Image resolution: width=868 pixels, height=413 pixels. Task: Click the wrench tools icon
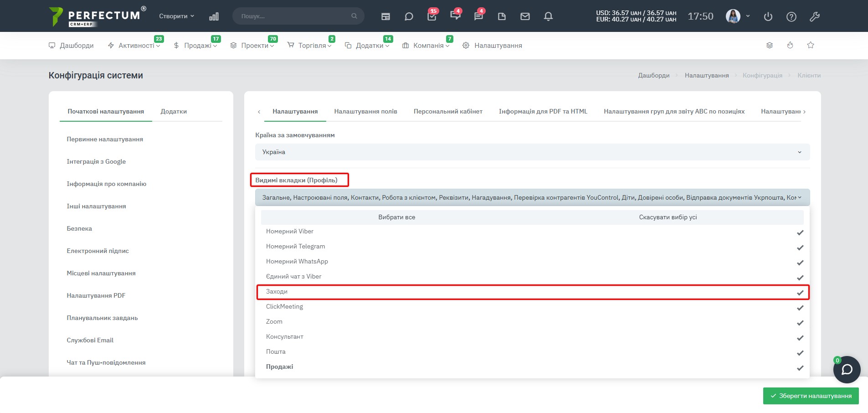(x=815, y=17)
